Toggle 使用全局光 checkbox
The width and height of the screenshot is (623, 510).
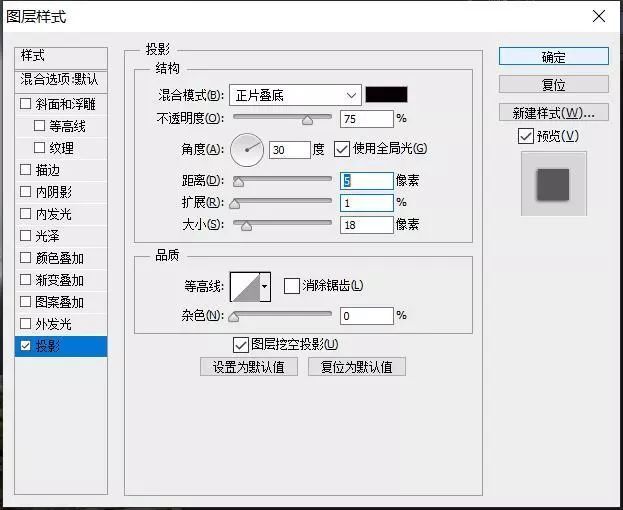click(x=342, y=149)
